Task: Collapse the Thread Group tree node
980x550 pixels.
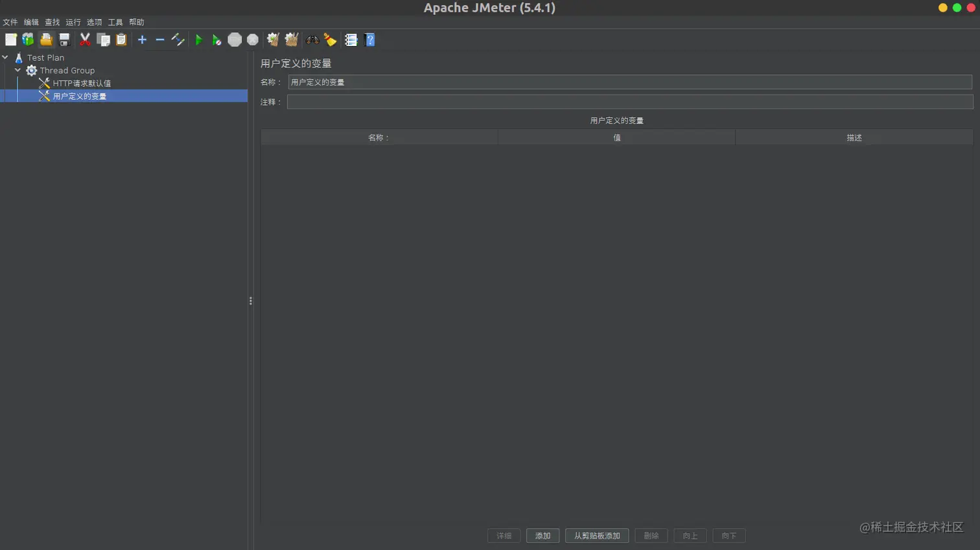Action: click(17, 70)
